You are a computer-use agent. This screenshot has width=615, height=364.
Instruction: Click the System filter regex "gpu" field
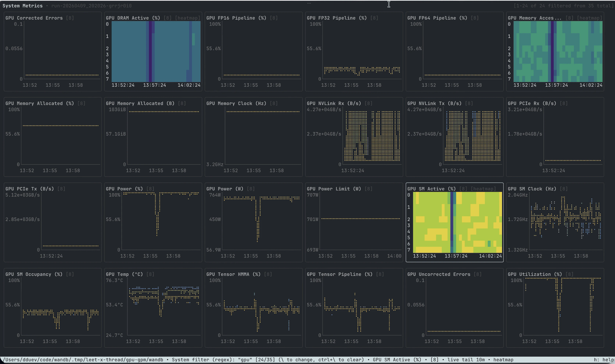click(246, 360)
